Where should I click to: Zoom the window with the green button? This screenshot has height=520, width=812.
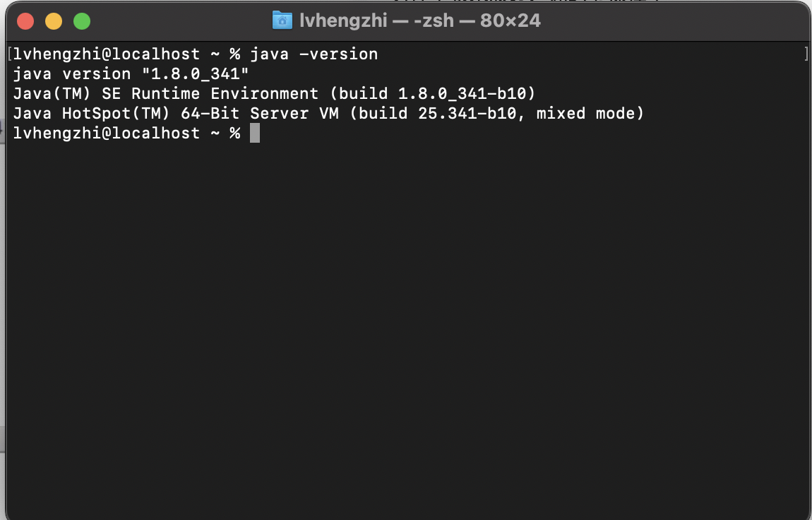coord(82,21)
